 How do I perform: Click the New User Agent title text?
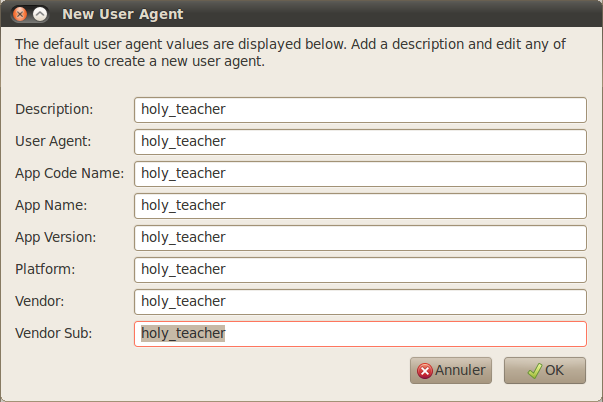coord(122,15)
